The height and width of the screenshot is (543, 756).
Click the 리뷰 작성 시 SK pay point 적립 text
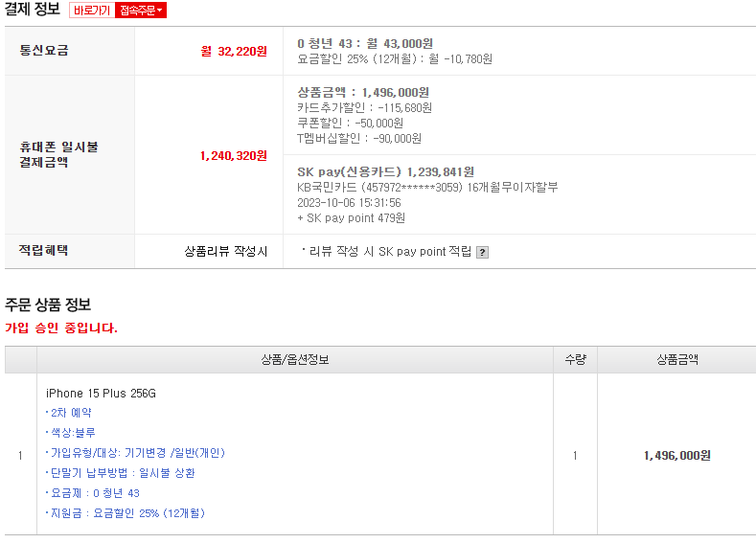click(389, 252)
